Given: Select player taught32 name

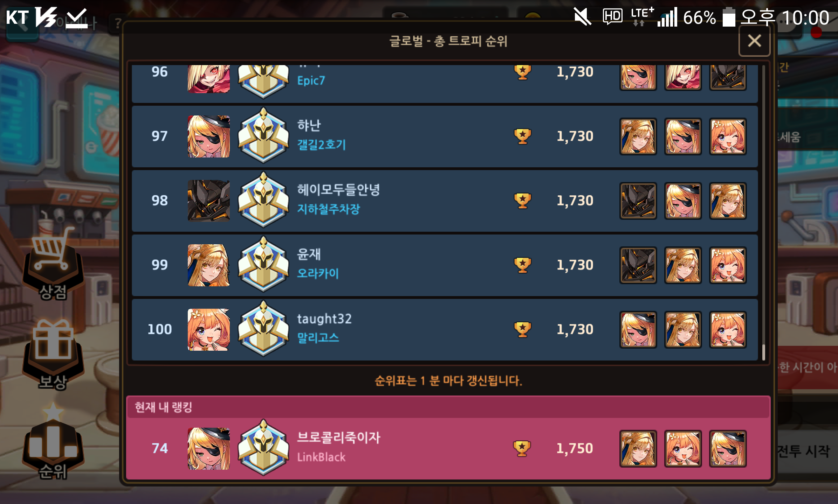Looking at the screenshot, I should click(324, 319).
